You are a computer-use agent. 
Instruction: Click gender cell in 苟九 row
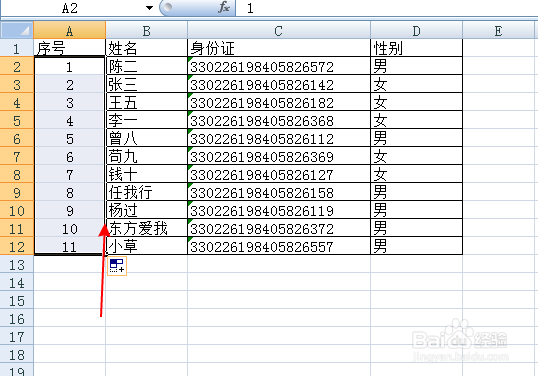[x=417, y=156]
